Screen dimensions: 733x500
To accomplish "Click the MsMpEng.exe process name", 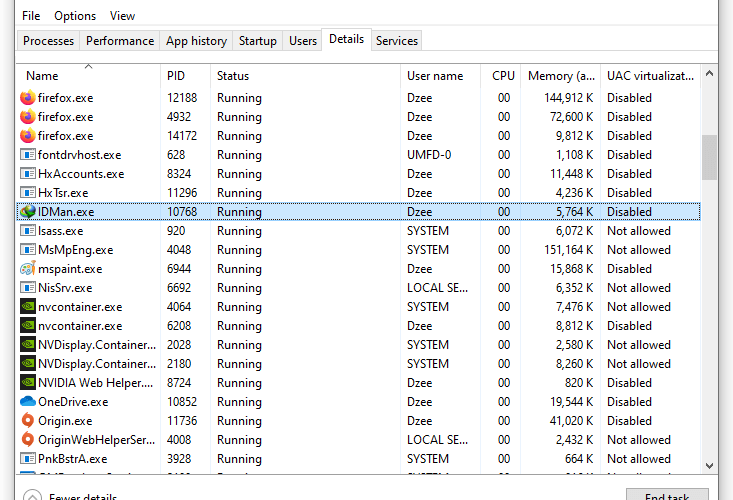I will point(75,250).
